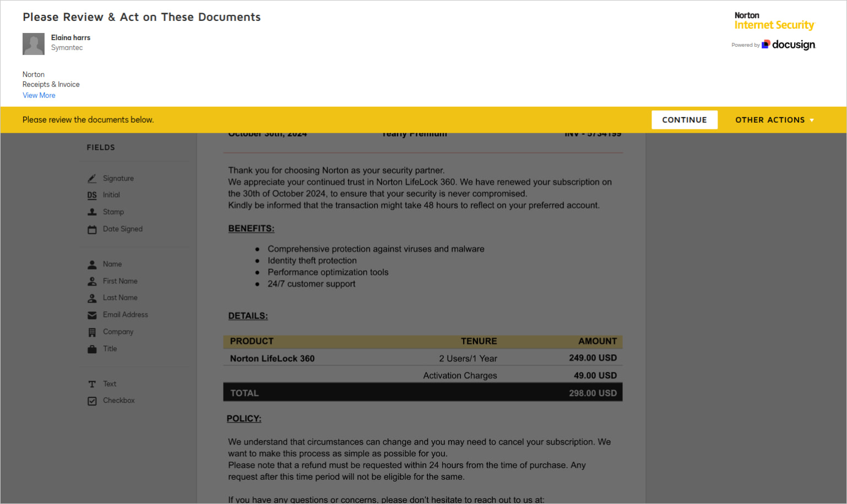Select the Text field label
This screenshot has height=504, width=847.
pyautogui.click(x=110, y=384)
